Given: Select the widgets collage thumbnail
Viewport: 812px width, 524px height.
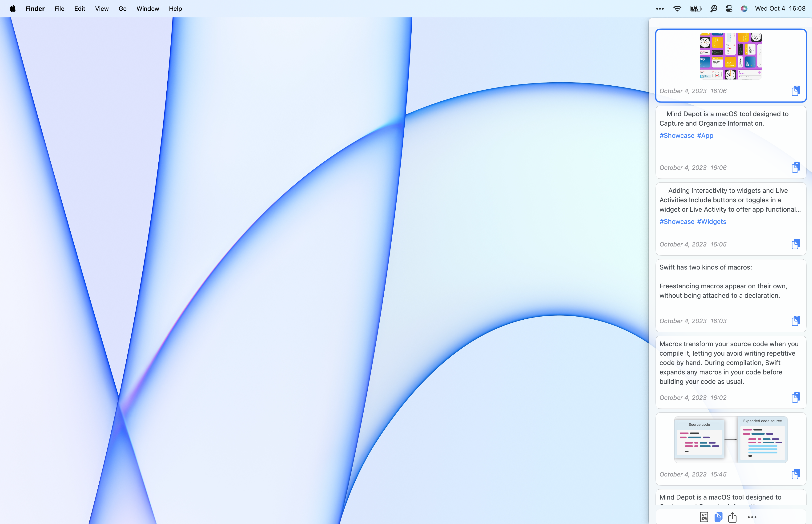Looking at the screenshot, I should pos(731,56).
